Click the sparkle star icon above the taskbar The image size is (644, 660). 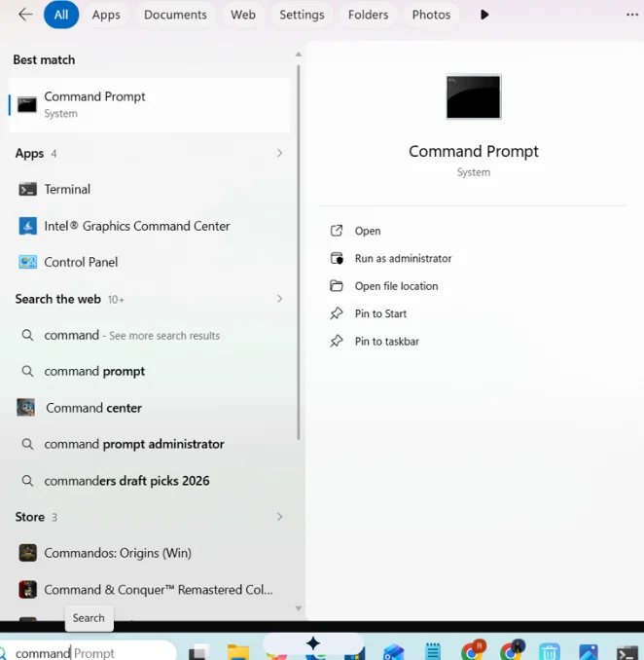(x=313, y=643)
